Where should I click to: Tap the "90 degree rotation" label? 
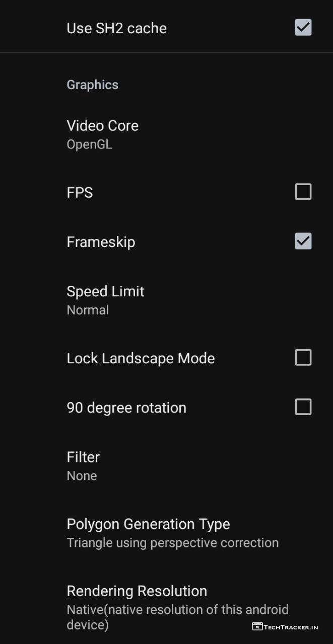[126, 408]
